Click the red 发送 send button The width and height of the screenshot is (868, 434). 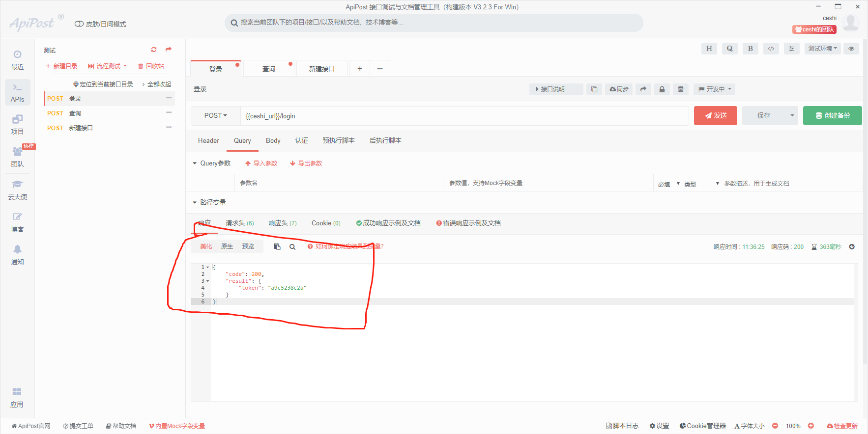(x=716, y=116)
